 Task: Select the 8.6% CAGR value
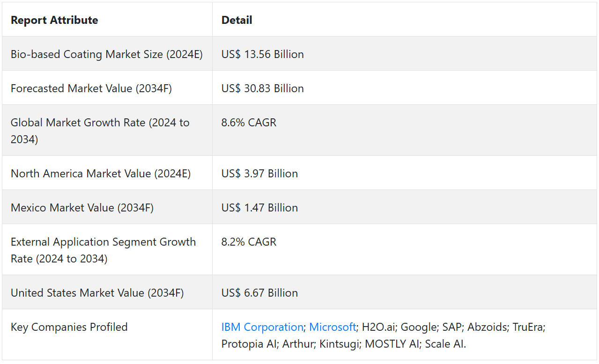pyautogui.click(x=249, y=123)
